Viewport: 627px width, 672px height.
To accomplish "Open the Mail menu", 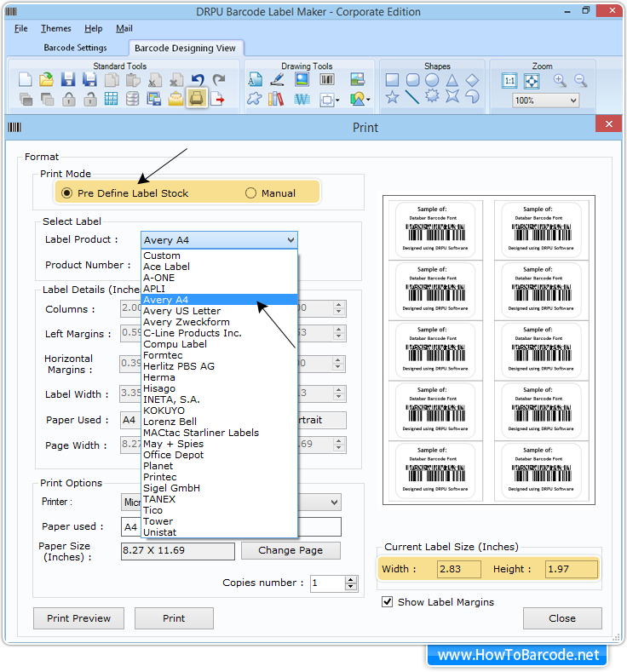I will tap(124, 29).
